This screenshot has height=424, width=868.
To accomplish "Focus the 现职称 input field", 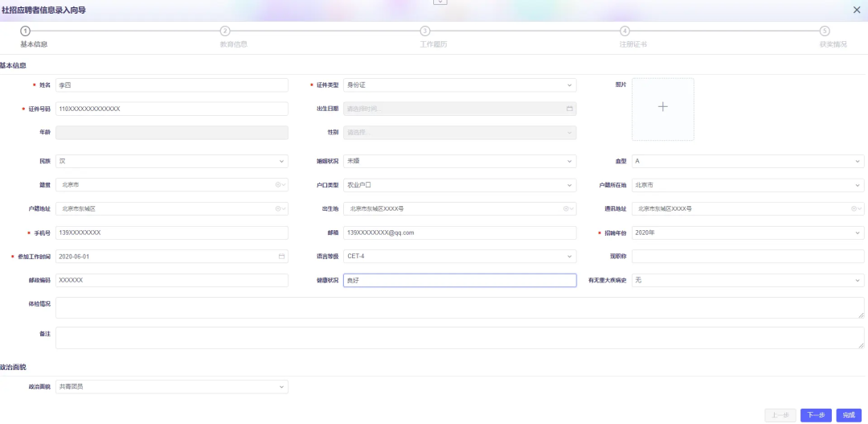I will coord(747,257).
